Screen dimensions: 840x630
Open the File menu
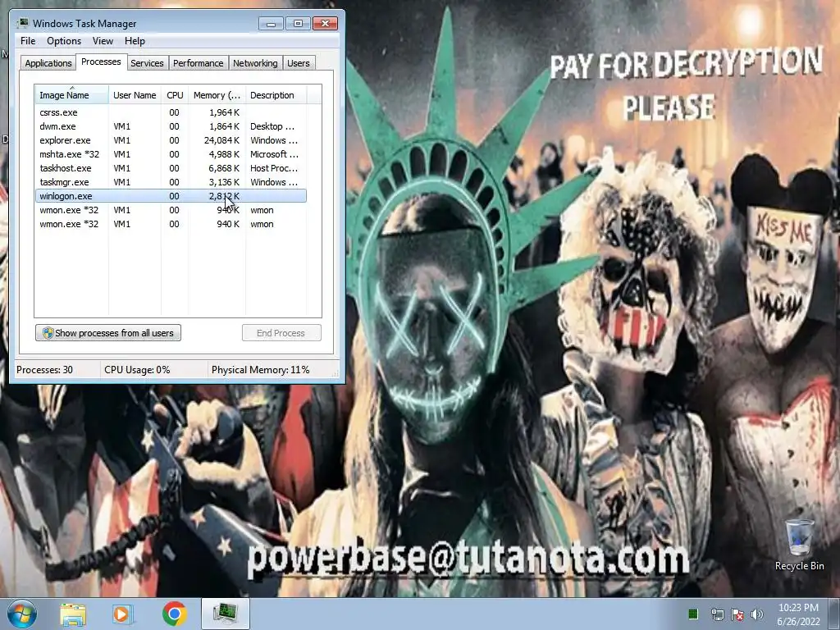(x=28, y=41)
